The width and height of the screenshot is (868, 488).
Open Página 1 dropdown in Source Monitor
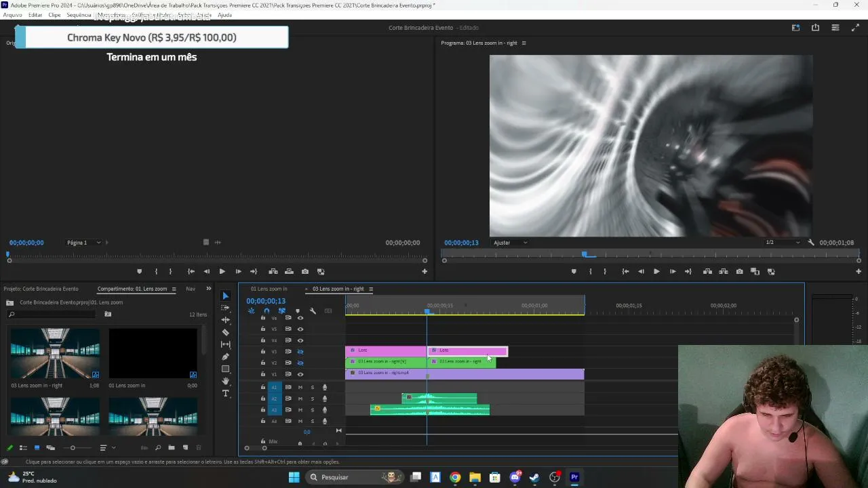click(x=84, y=243)
